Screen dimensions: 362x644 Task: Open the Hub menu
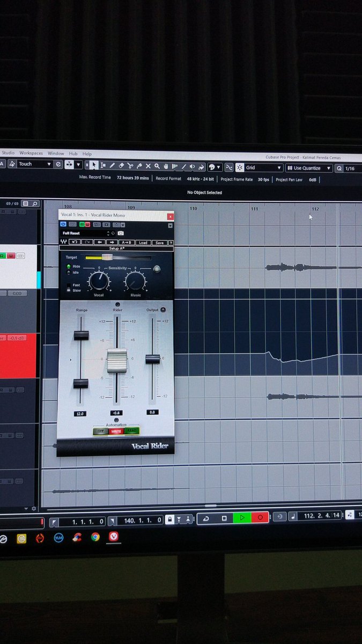click(73, 154)
